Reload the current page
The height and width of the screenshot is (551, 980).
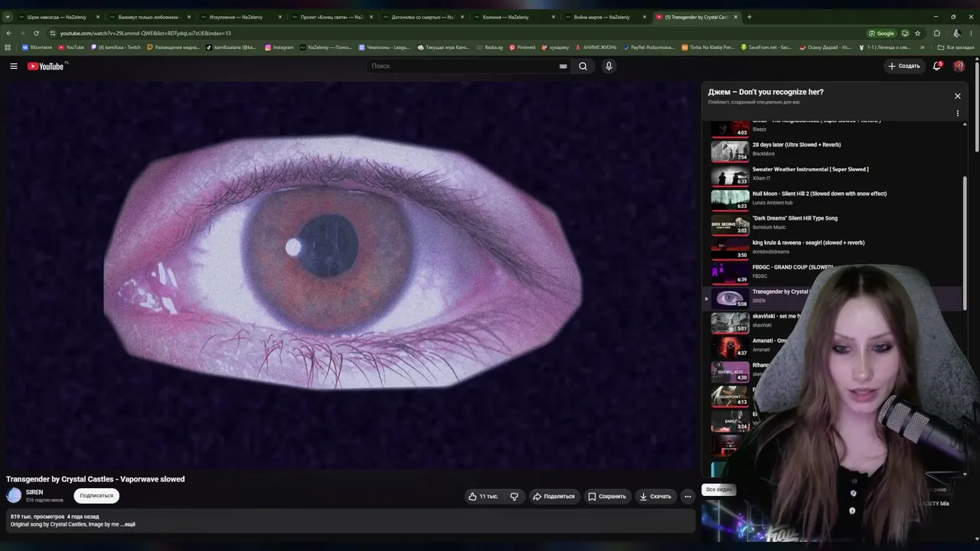point(36,33)
